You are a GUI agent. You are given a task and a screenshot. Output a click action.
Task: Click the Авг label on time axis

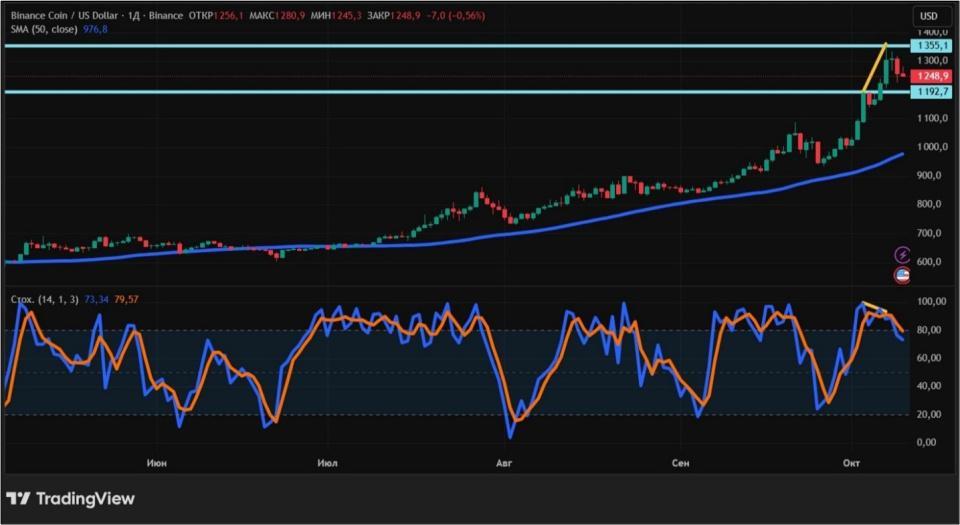pos(503,463)
